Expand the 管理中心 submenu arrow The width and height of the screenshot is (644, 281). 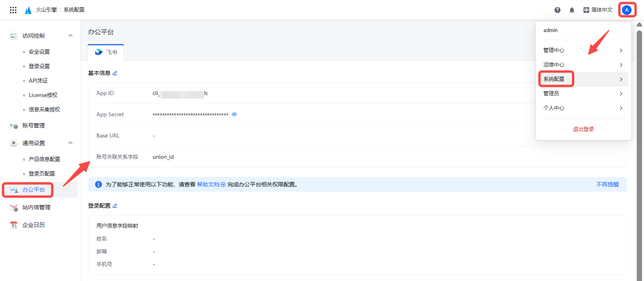click(621, 51)
